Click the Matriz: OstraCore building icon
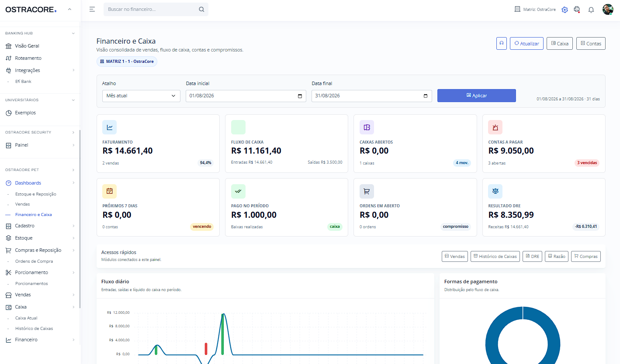 [518, 9]
